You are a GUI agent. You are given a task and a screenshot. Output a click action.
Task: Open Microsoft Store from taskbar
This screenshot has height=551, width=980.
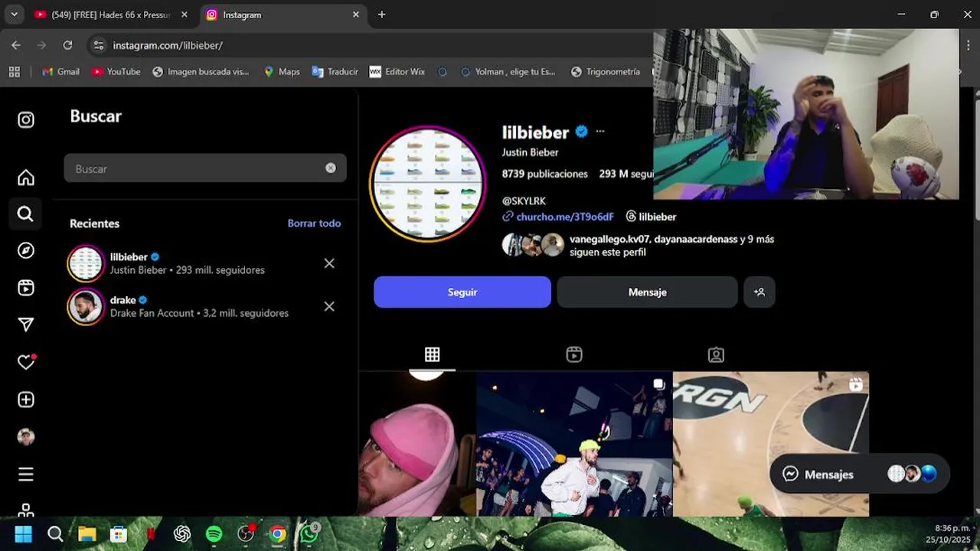tap(118, 534)
